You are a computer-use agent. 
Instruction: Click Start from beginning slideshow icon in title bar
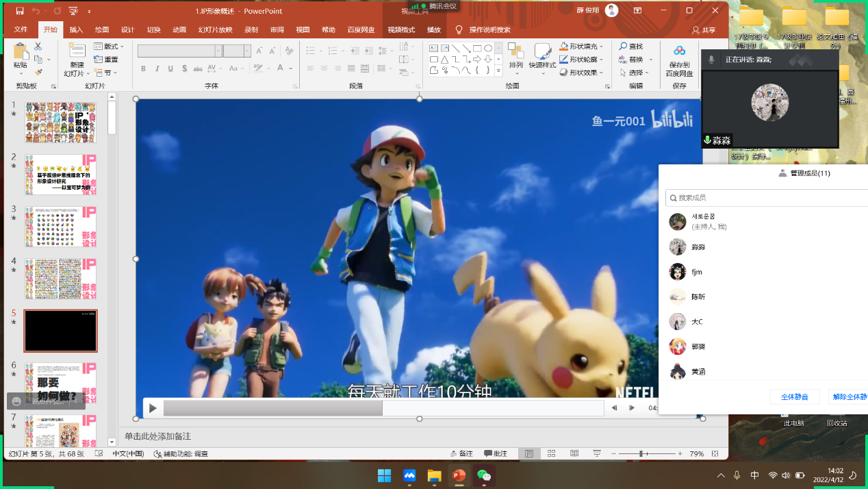(x=73, y=11)
